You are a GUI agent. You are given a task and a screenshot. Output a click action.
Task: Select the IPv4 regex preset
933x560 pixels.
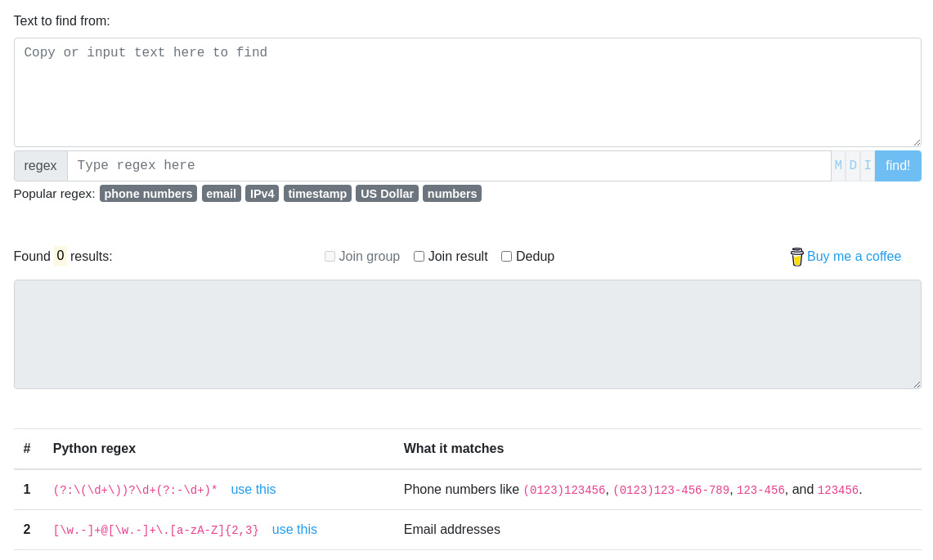click(262, 193)
